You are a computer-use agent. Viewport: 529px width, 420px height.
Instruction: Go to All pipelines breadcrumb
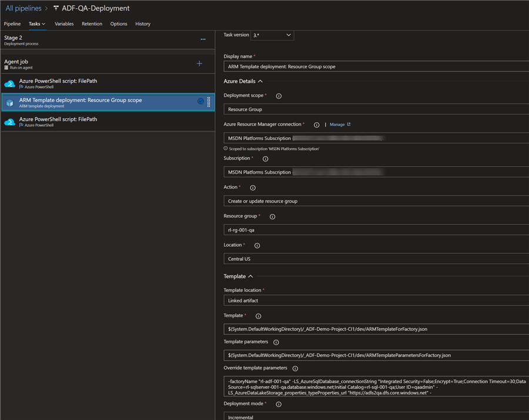pyautogui.click(x=24, y=8)
